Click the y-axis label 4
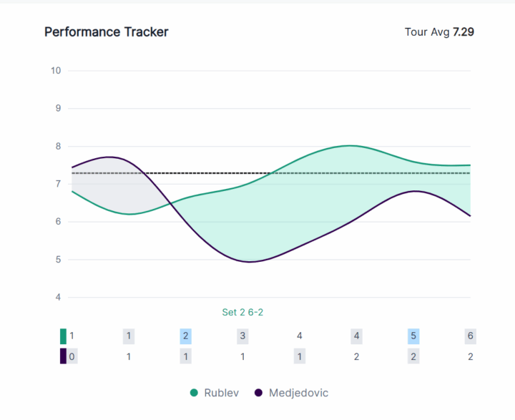 57,297
